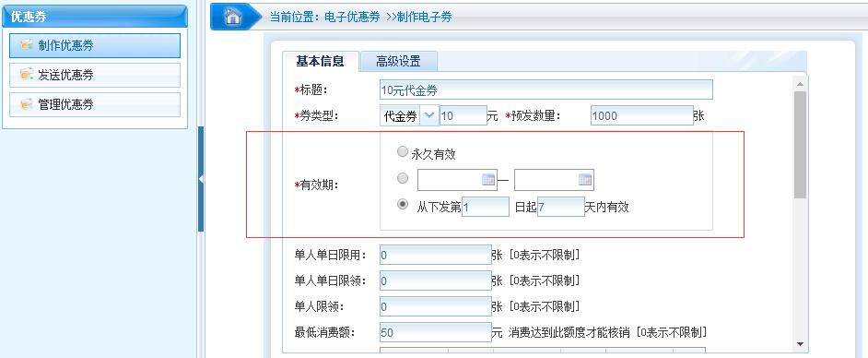Click the 预发数量 field showing 1000
The width and height of the screenshot is (868, 358).
click(x=641, y=115)
